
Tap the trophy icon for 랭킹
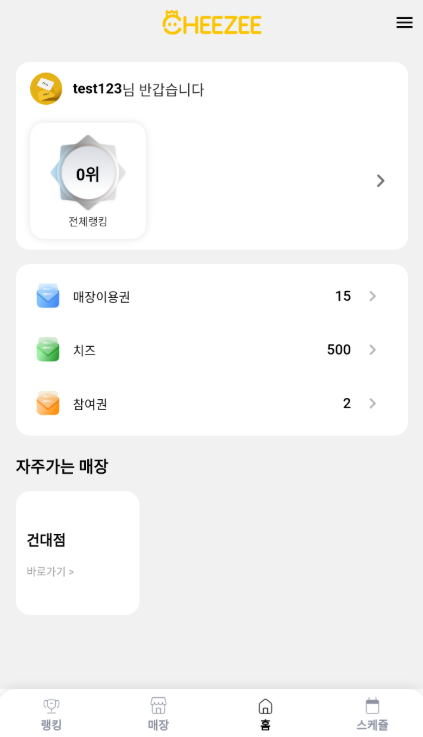[x=51, y=706]
